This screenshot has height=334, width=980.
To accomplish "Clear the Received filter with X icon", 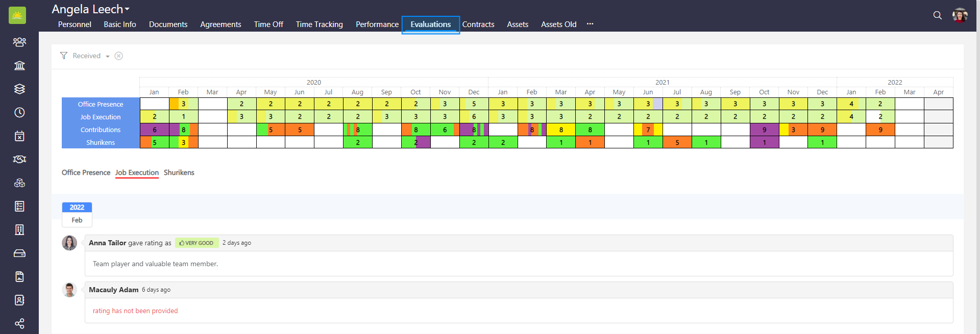I will pyautogui.click(x=118, y=56).
